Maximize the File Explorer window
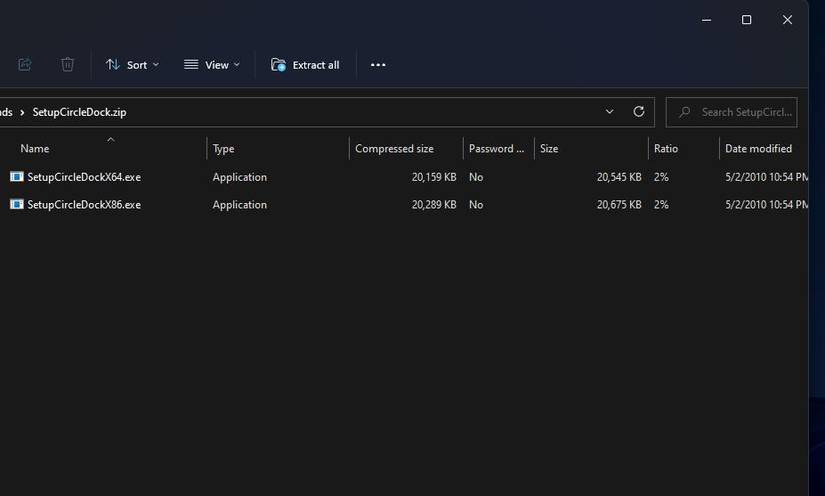The height and width of the screenshot is (496, 825). coord(746,20)
